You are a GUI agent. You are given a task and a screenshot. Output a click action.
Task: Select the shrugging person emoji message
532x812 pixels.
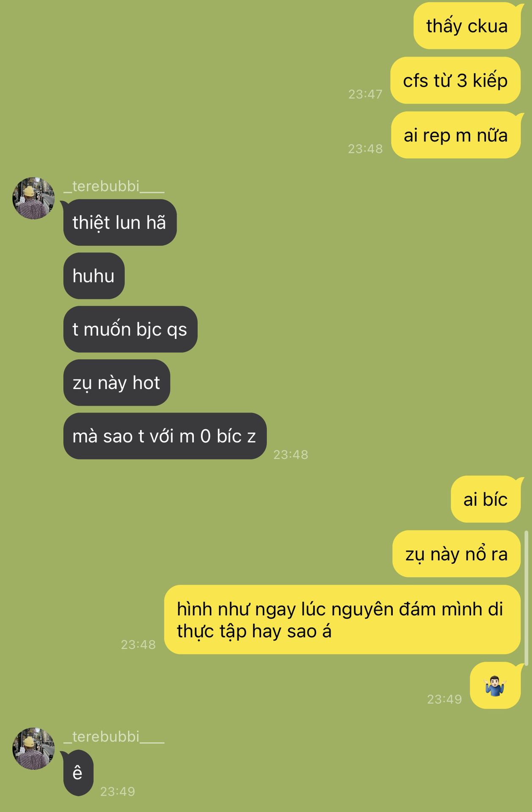coord(495,685)
